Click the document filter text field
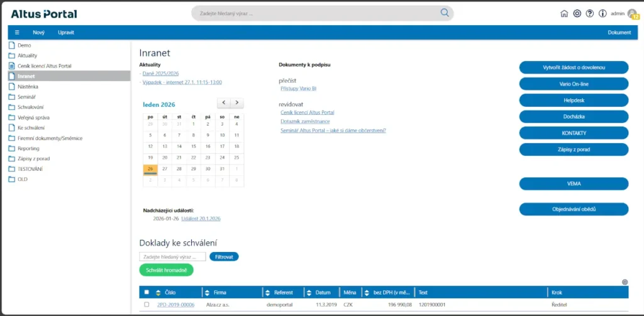The image size is (644, 316). (172, 256)
